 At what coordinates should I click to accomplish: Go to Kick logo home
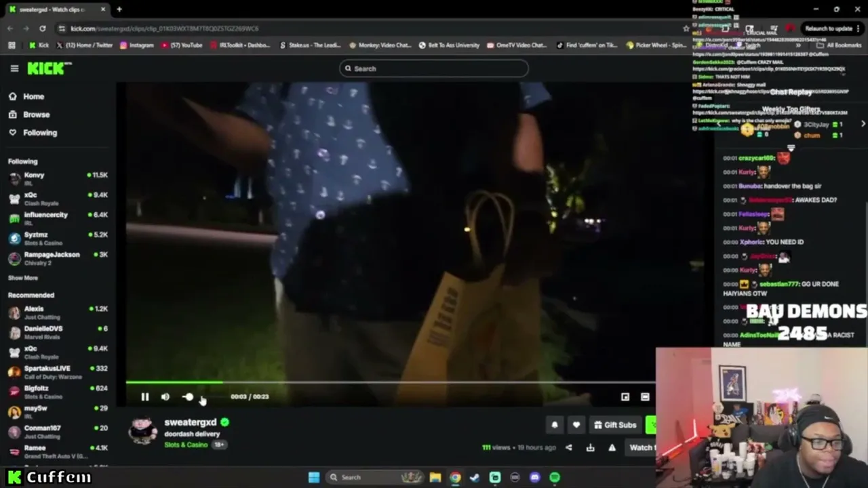(49, 68)
